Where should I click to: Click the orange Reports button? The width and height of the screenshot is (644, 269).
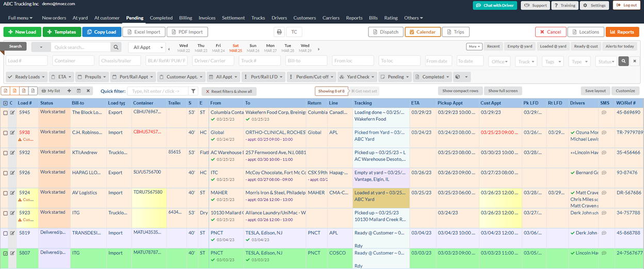tap(622, 32)
